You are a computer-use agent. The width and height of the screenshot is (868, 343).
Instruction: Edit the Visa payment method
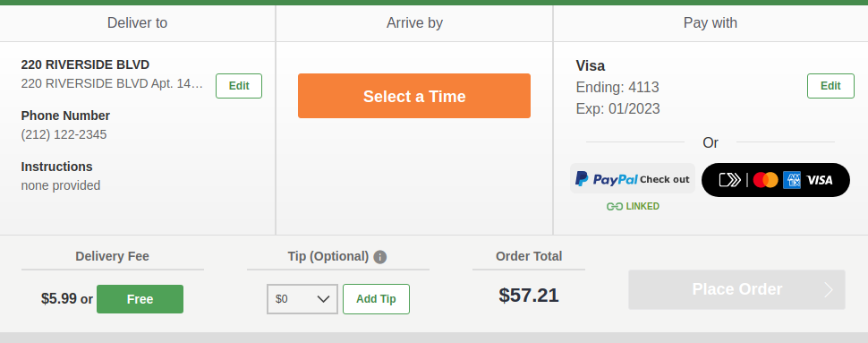(x=830, y=86)
